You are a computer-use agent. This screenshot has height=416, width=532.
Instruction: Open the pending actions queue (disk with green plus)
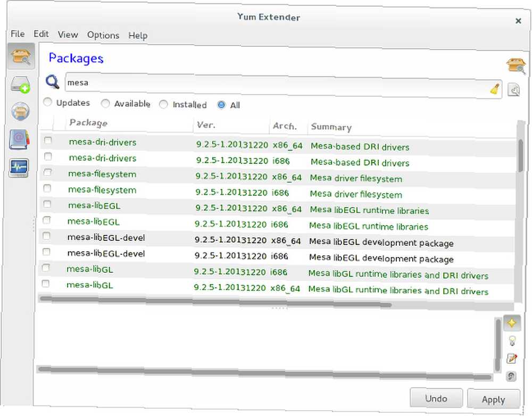click(x=20, y=84)
